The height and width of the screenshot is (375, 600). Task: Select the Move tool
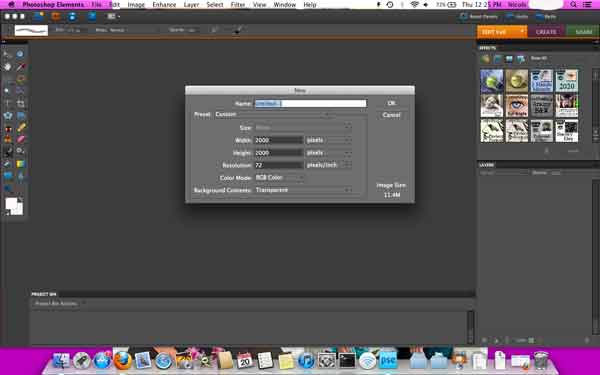[x=7, y=54]
